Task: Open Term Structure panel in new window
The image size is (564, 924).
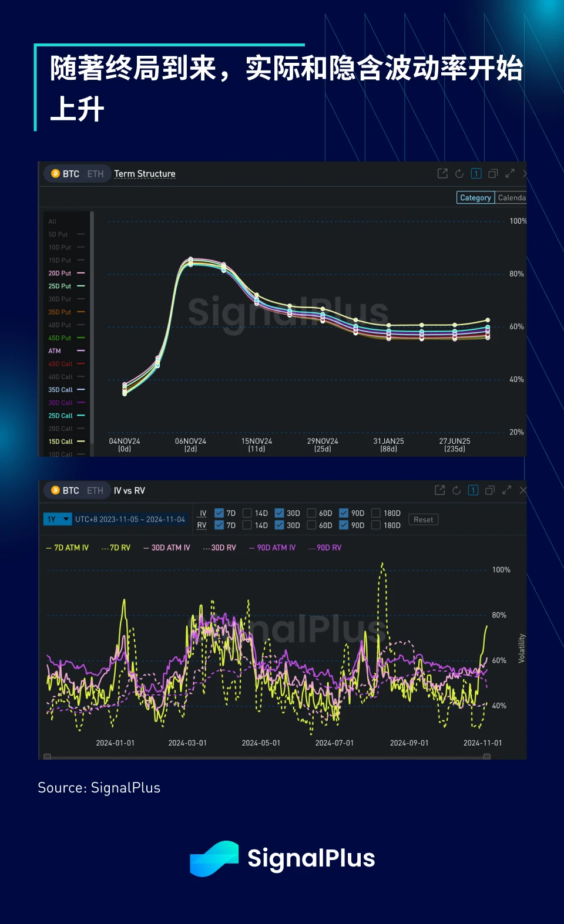Action: pyautogui.click(x=442, y=174)
